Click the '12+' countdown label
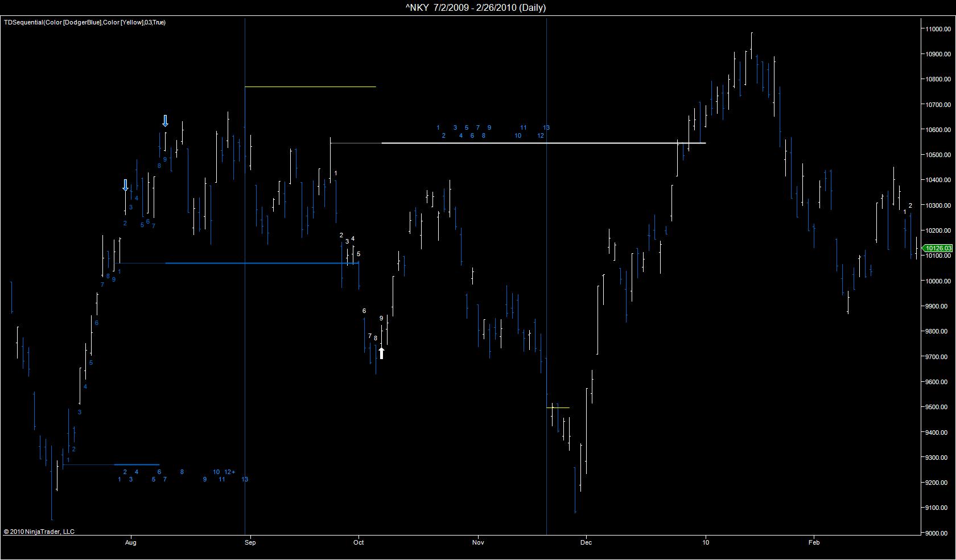 pyautogui.click(x=230, y=472)
